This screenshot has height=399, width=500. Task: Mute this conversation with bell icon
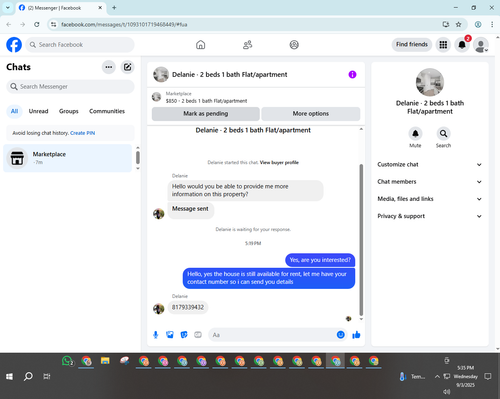point(415,134)
